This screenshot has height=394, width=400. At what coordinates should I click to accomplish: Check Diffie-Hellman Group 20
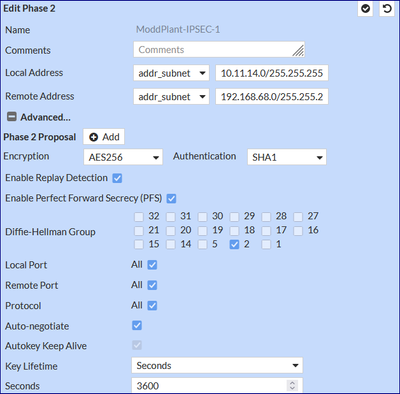pyautogui.click(x=171, y=231)
